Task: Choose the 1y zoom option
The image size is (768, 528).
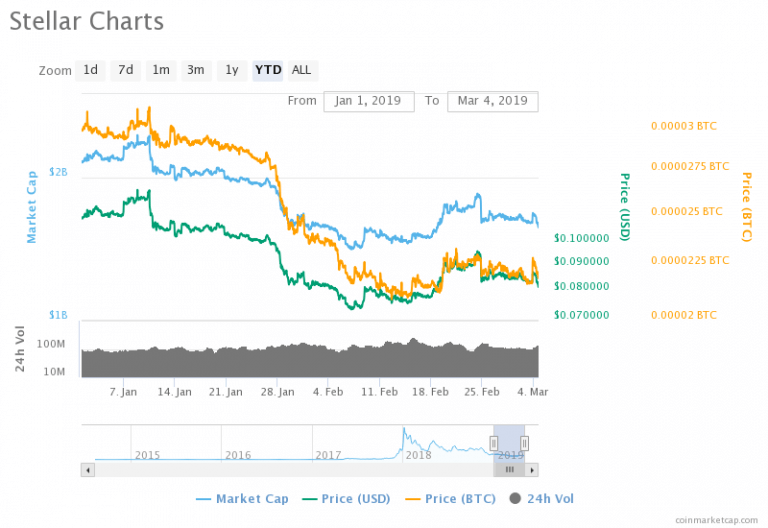Action: tap(232, 71)
